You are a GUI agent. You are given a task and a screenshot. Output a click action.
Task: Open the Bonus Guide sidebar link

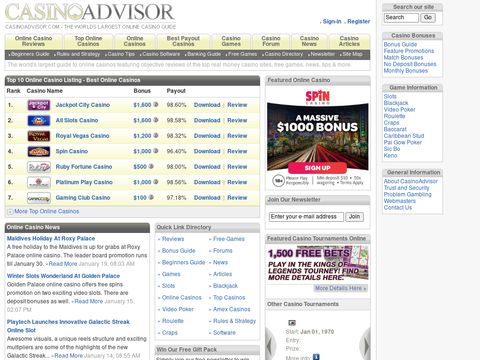400,44
